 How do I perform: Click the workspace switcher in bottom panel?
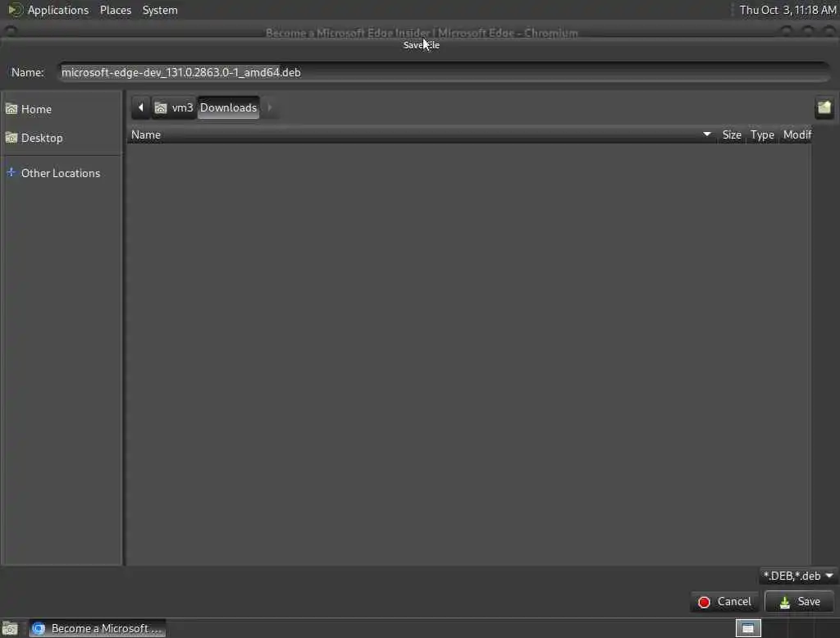click(x=748, y=628)
